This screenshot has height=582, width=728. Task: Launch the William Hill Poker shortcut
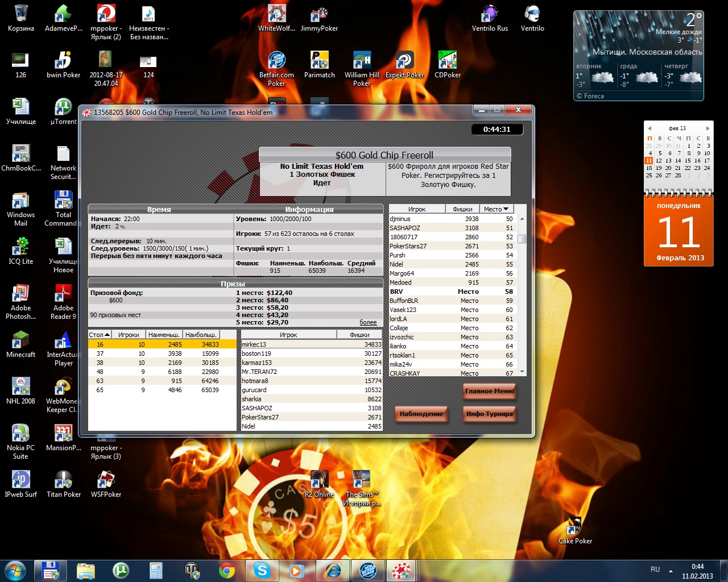coord(362,61)
